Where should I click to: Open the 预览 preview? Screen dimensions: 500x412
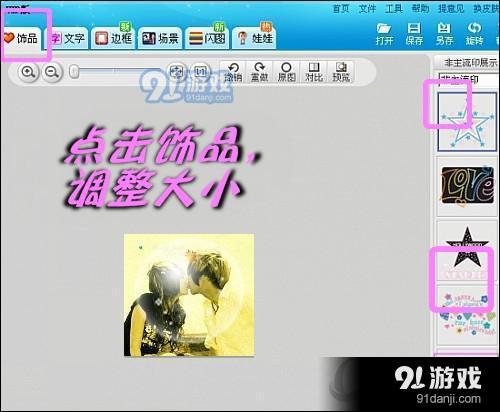pos(341,72)
